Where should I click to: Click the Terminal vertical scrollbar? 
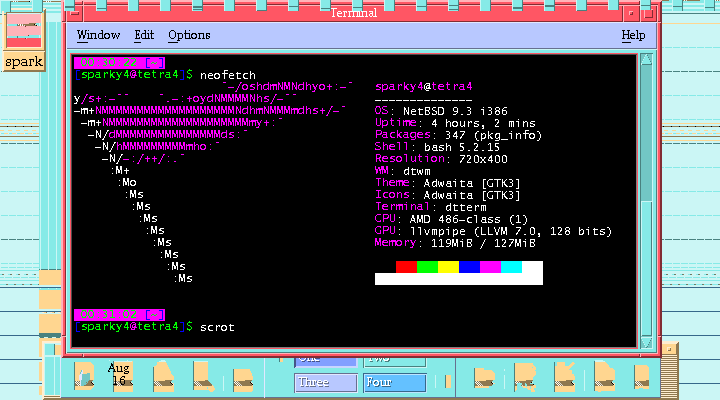pyautogui.click(x=646, y=200)
